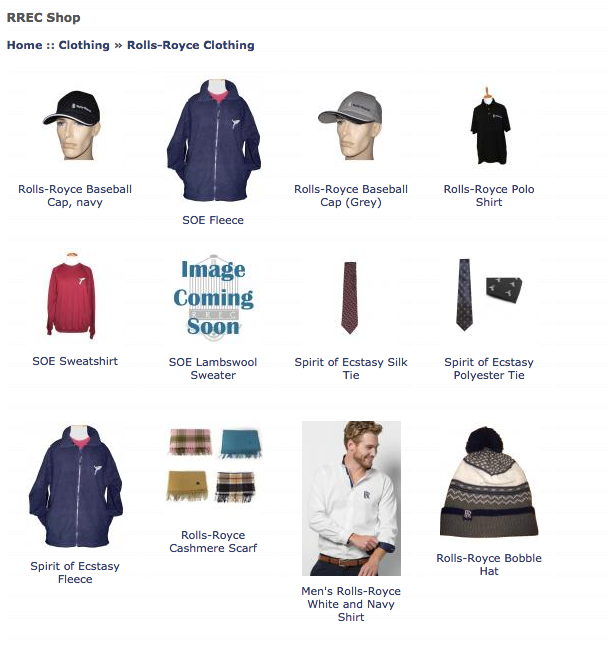Image resolution: width=608 pixels, height=645 pixels.
Task: Select the grey baseball cap image
Action: coord(350,125)
